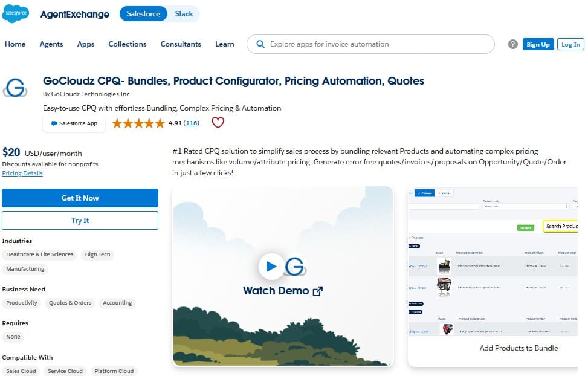Play the Watch Demo video
The width and height of the screenshot is (588, 376).
pyautogui.click(x=271, y=266)
